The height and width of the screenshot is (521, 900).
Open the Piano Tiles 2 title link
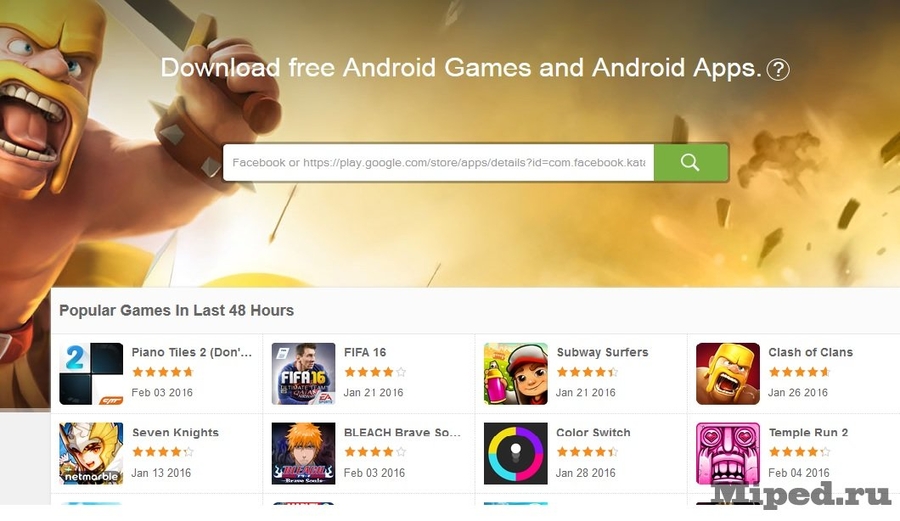pos(192,352)
